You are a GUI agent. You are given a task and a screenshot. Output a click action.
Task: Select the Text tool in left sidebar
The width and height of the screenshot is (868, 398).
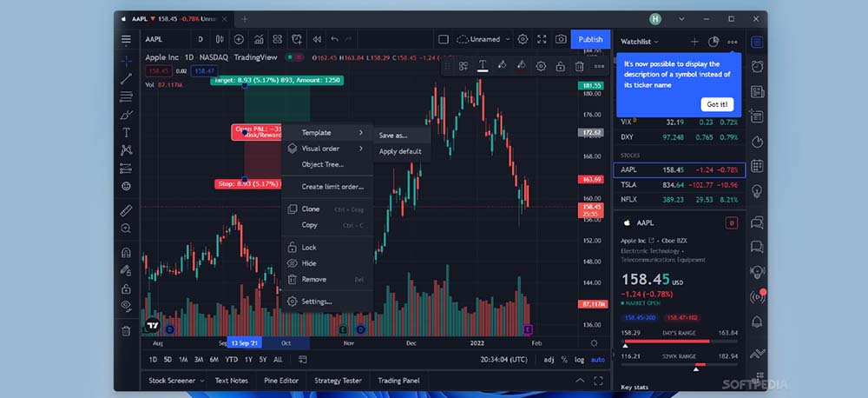127,133
